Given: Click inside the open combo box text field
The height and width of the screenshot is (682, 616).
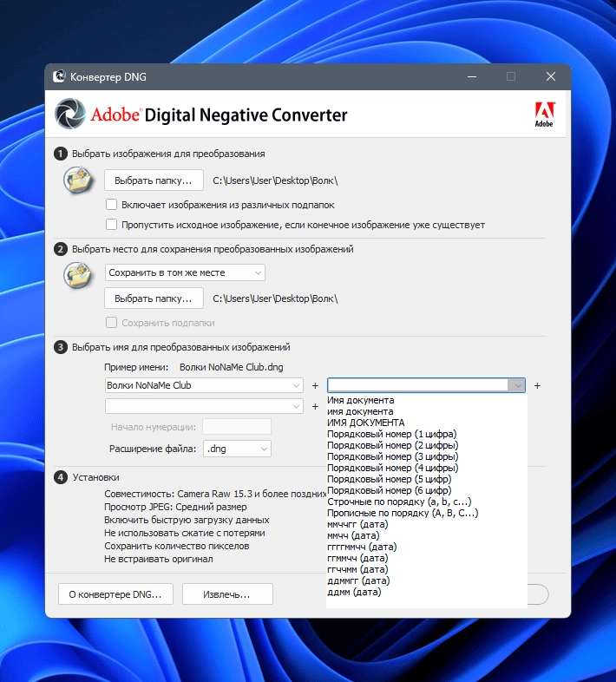Looking at the screenshot, I should click(x=417, y=385).
